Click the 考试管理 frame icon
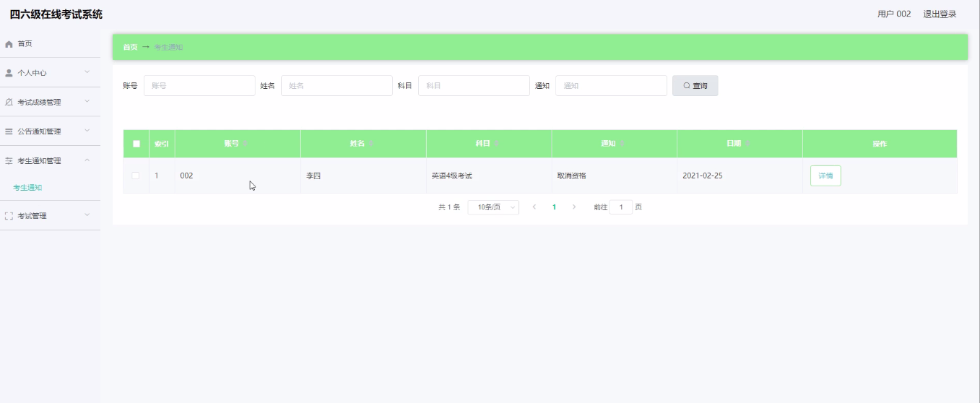 9,216
